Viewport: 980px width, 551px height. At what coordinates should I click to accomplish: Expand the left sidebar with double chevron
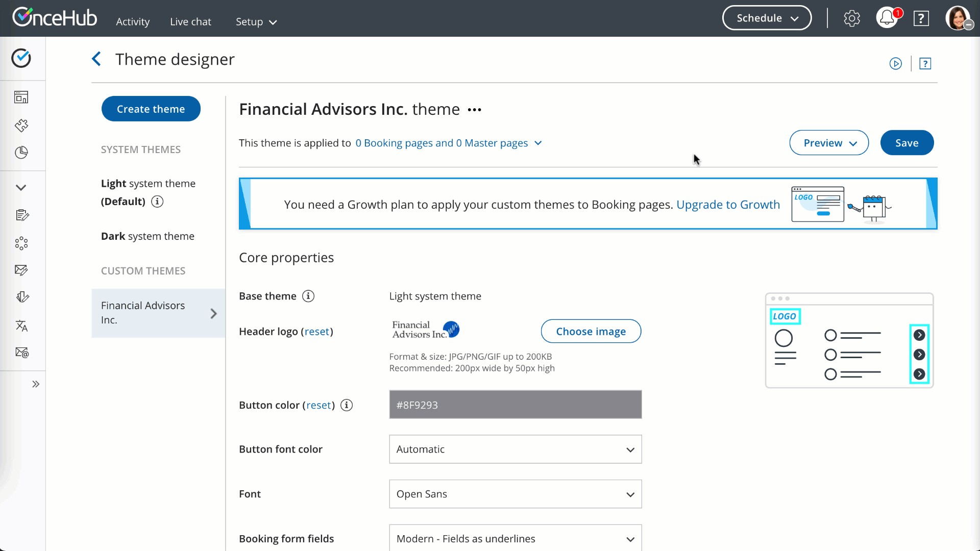(x=36, y=384)
